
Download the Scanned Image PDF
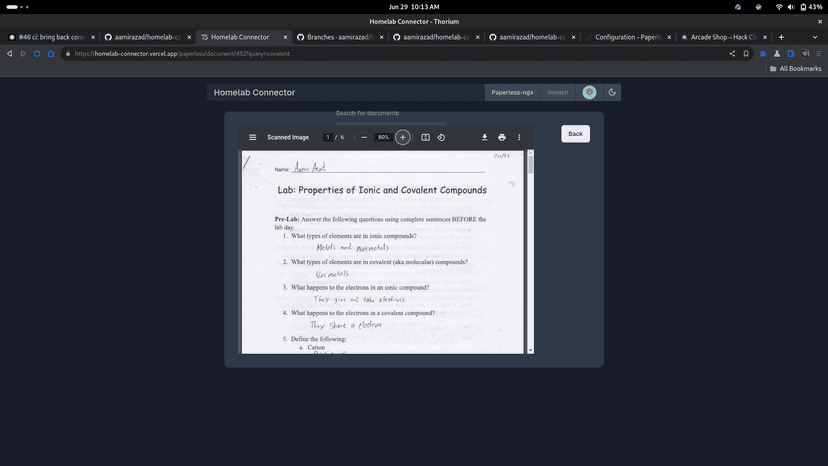(484, 137)
